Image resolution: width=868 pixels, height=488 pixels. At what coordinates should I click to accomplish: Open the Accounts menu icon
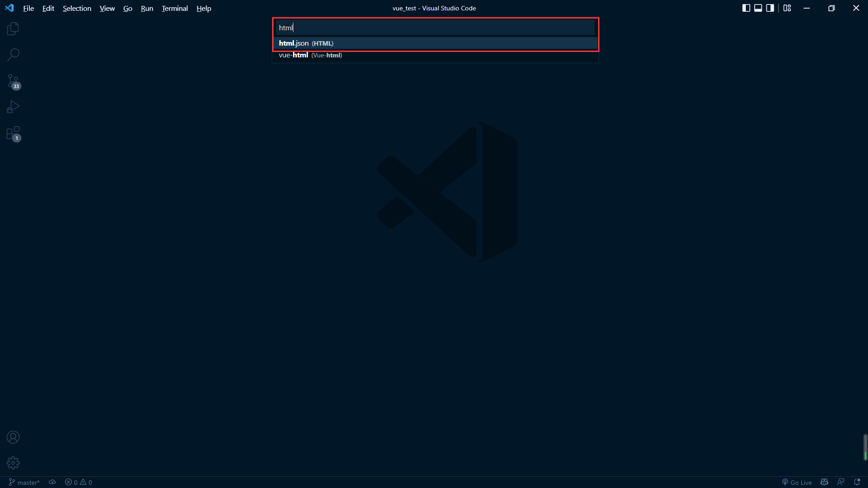click(x=13, y=437)
